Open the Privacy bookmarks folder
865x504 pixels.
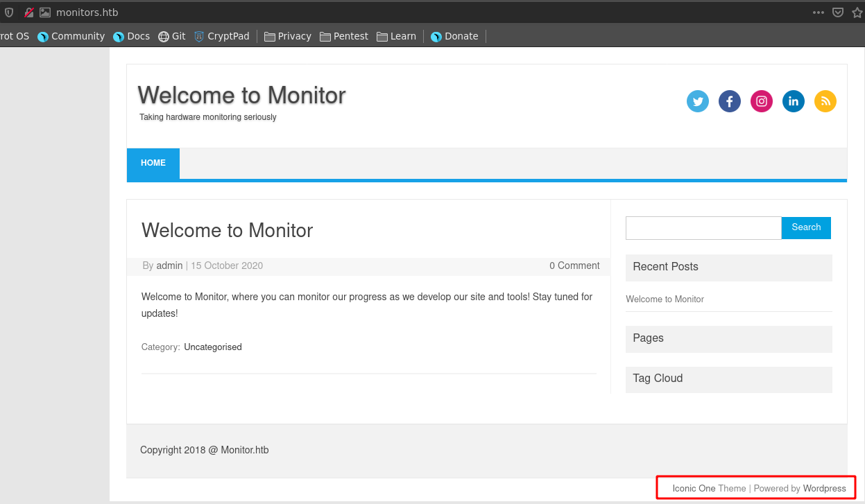(x=288, y=36)
